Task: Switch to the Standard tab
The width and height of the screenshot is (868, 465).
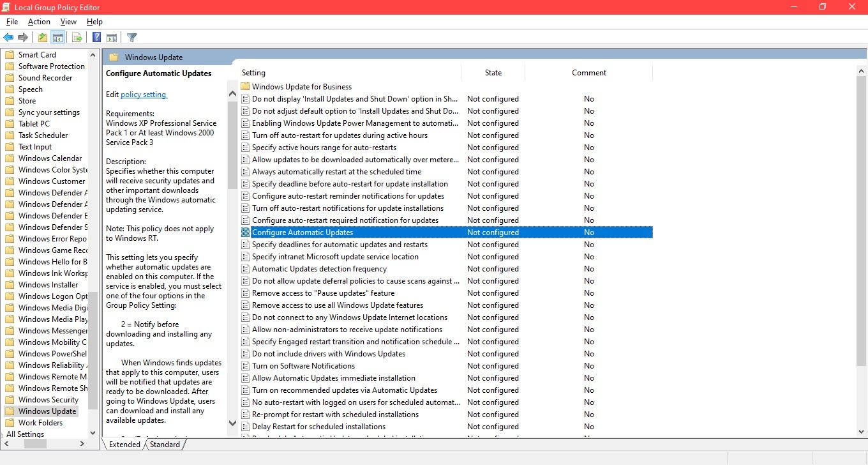Action: click(165, 445)
